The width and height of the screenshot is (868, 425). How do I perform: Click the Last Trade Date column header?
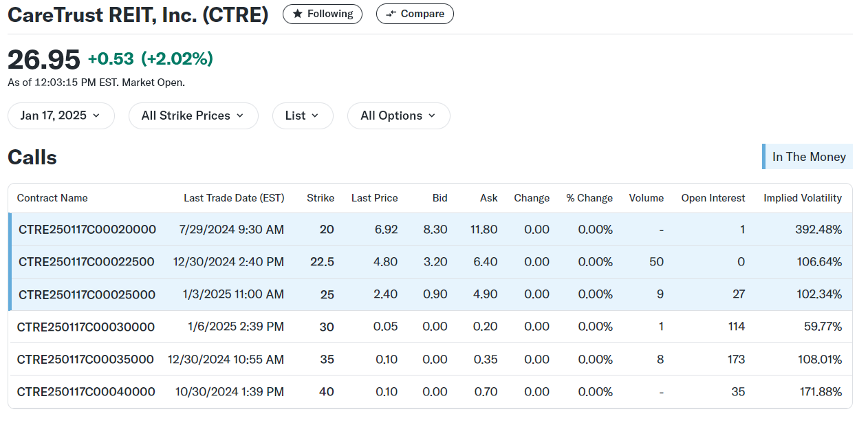[234, 198]
